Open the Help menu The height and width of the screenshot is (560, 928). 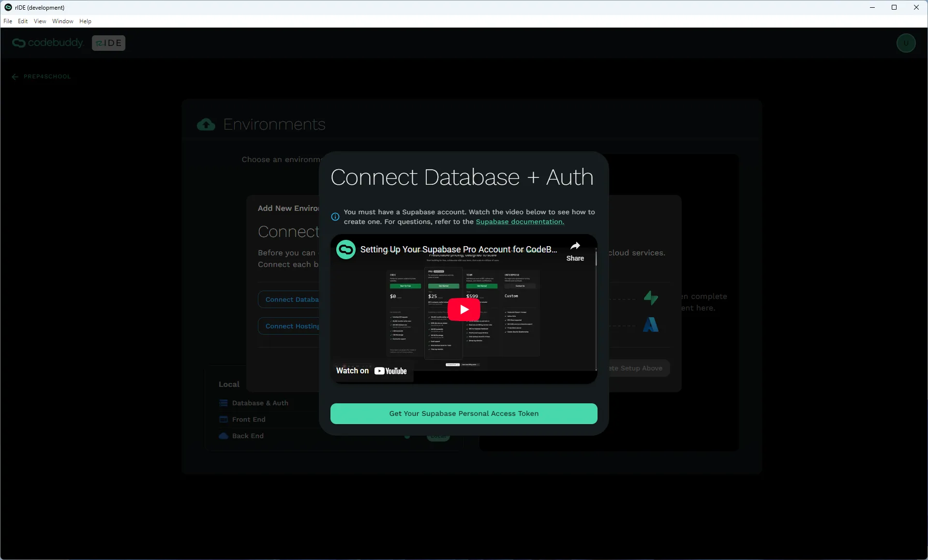[85, 21]
